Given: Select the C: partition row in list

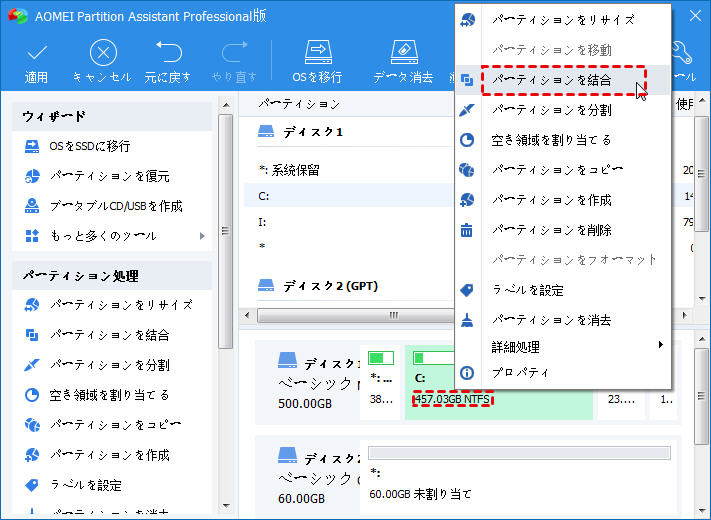Looking at the screenshot, I should coord(349,196).
